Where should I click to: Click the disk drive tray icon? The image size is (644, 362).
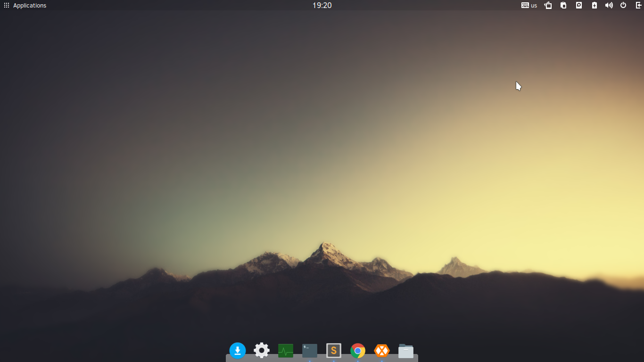pyautogui.click(x=579, y=6)
